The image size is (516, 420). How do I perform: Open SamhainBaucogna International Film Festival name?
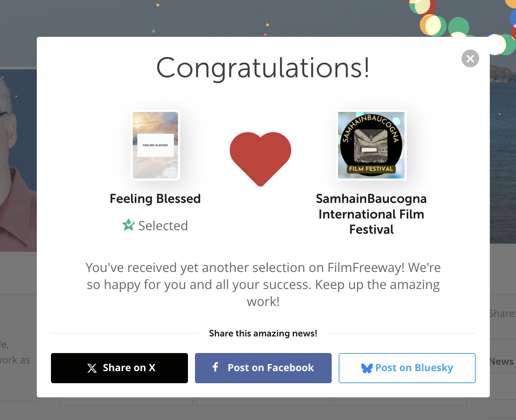371,214
